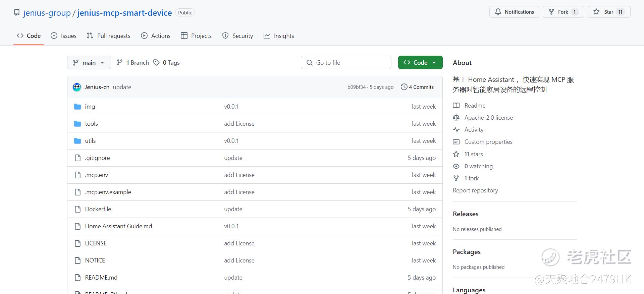This screenshot has width=644, height=294.
Task: Click the tag icon beside 0 Tags
Action: 156,62
